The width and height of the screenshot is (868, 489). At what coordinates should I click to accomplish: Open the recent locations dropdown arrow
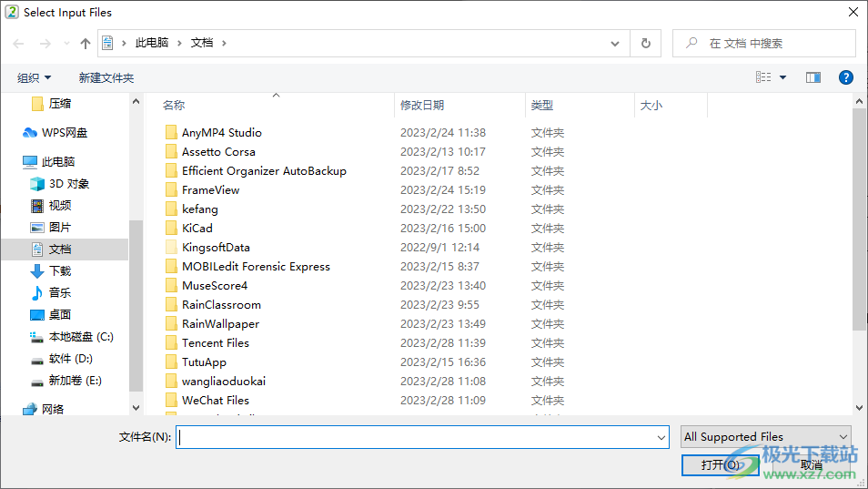pyautogui.click(x=66, y=43)
